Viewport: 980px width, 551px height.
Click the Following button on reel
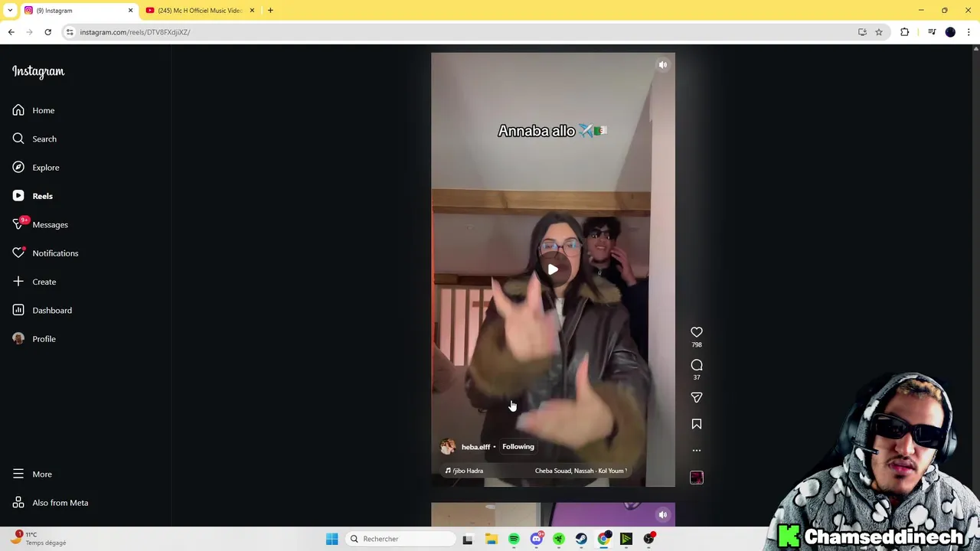click(x=518, y=447)
